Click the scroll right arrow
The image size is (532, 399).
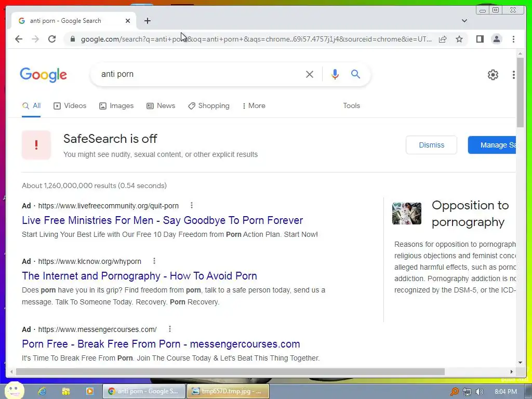click(512, 372)
